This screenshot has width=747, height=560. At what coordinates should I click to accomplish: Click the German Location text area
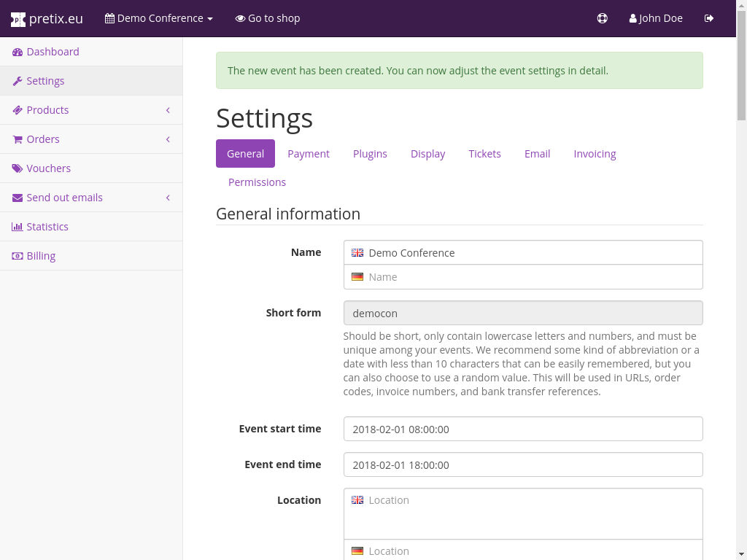523,550
